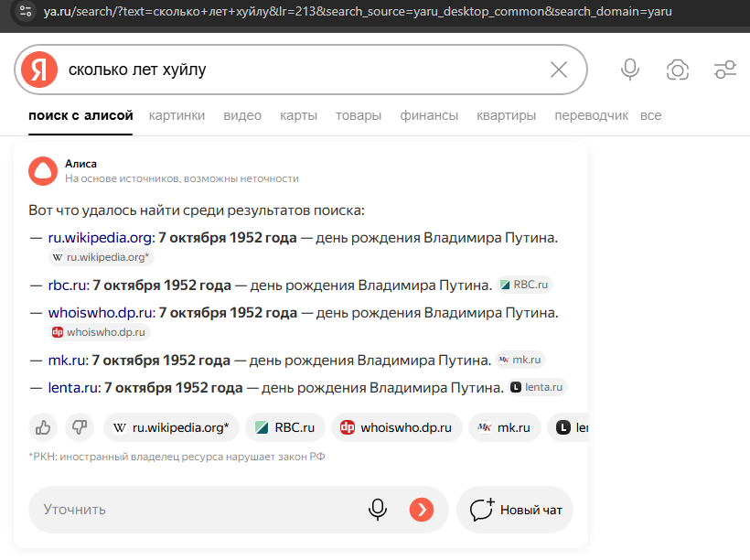Click the small mk.ru source badge after fourth line
Viewport: 750px width, 560px height.
tap(520, 360)
